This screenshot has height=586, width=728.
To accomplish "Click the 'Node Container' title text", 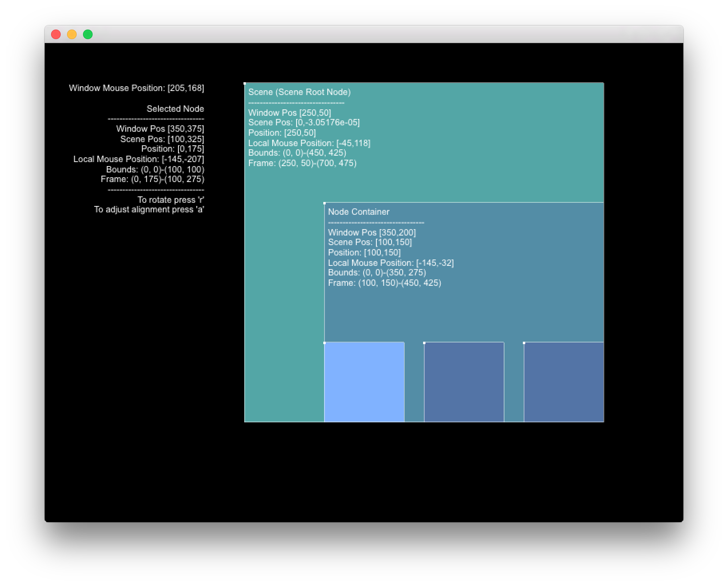I will 358,212.
